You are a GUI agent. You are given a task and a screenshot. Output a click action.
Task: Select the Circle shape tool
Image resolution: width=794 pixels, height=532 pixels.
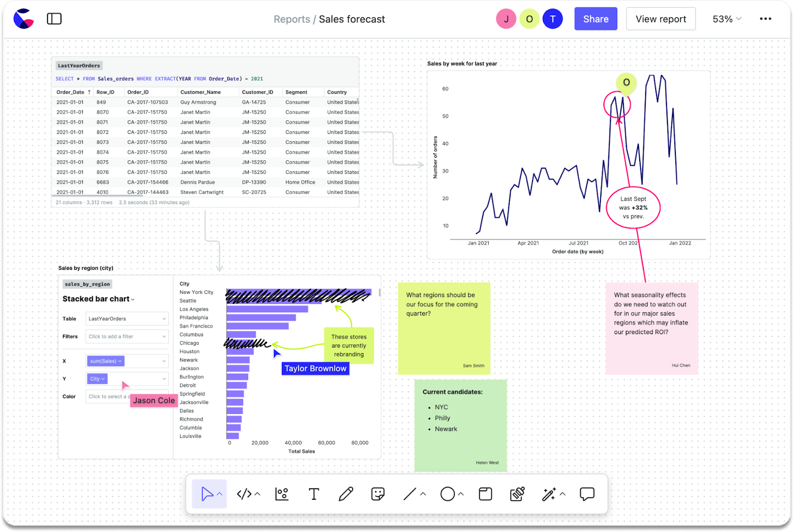[448, 494]
